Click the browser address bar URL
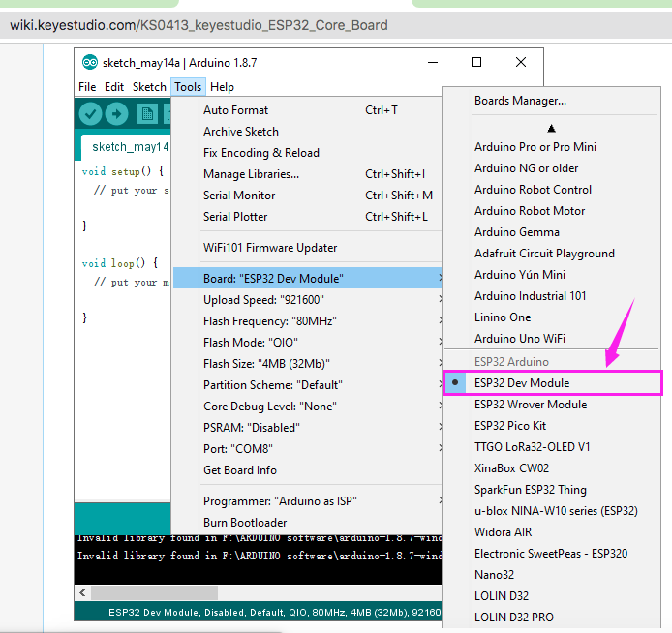Image resolution: width=672 pixels, height=633 pixels. 199,25
